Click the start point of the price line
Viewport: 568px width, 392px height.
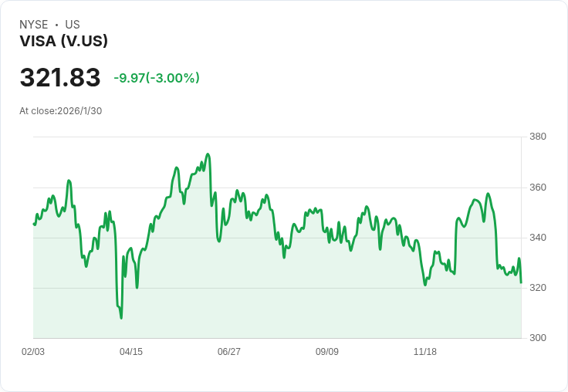(x=34, y=224)
